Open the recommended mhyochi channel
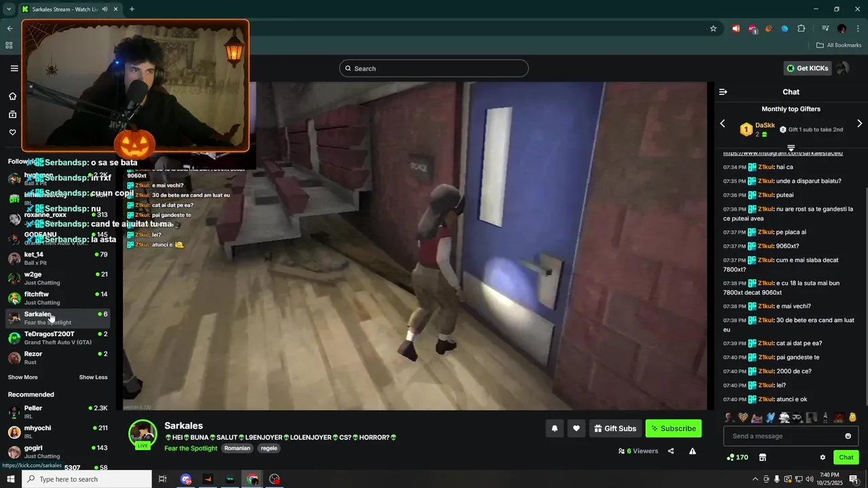 (58, 432)
